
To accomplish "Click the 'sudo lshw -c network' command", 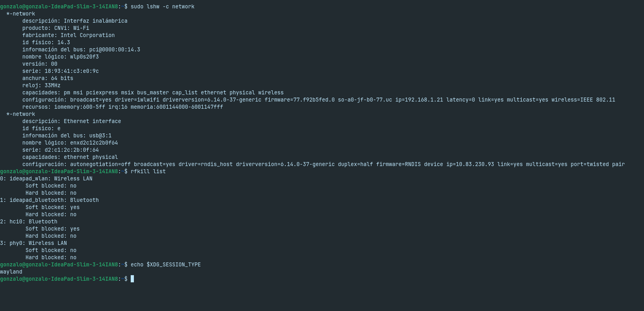I will point(162,6).
